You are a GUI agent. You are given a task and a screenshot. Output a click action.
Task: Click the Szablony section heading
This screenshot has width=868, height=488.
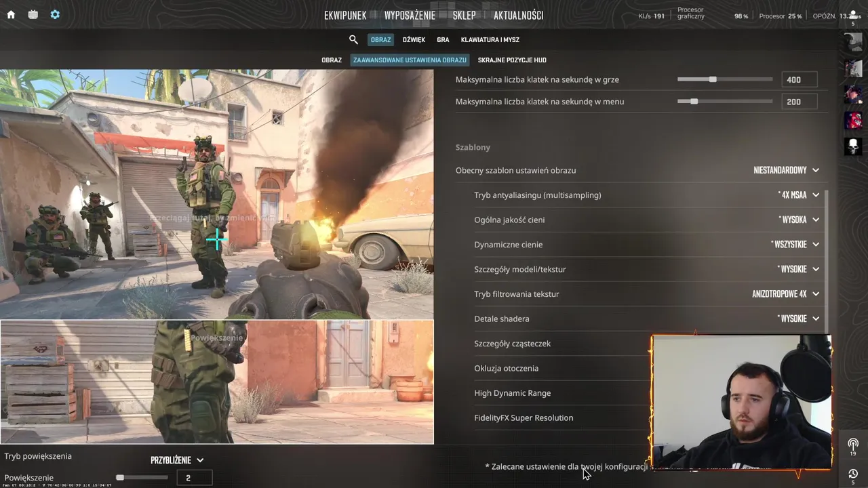click(x=473, y=147)
